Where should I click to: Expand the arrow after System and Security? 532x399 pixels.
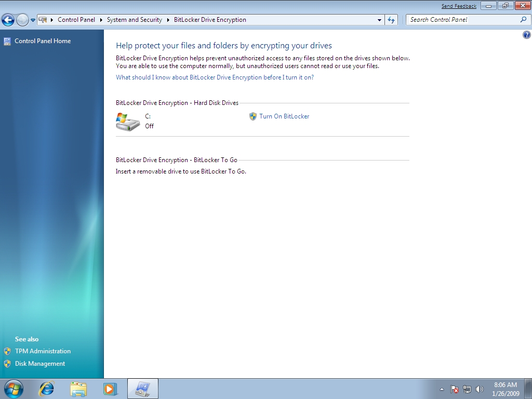tap(168, 20)
